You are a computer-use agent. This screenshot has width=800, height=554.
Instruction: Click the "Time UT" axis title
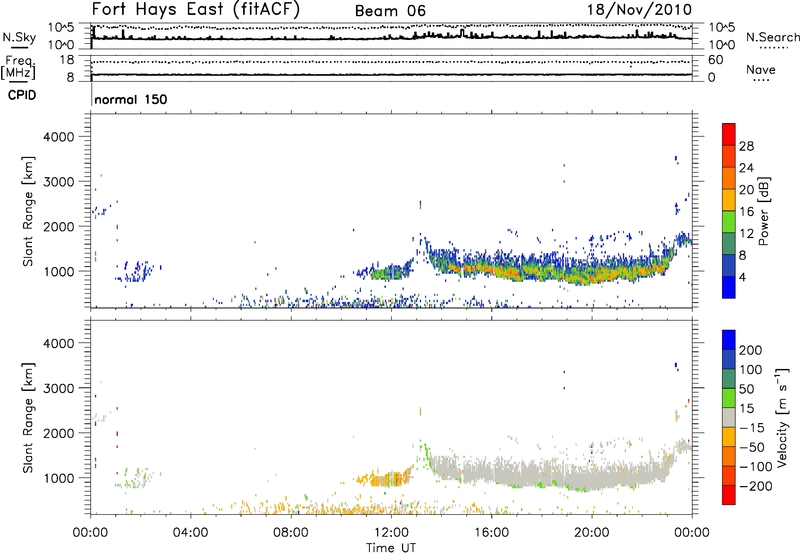391,548
